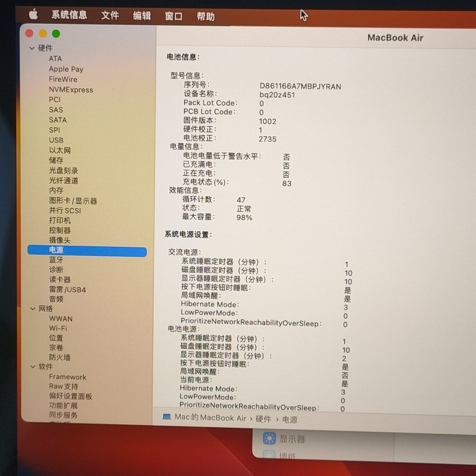Screen dimensions: 476x476
Task: Click the 电池校正 value 2735
Action: point(268,139)
